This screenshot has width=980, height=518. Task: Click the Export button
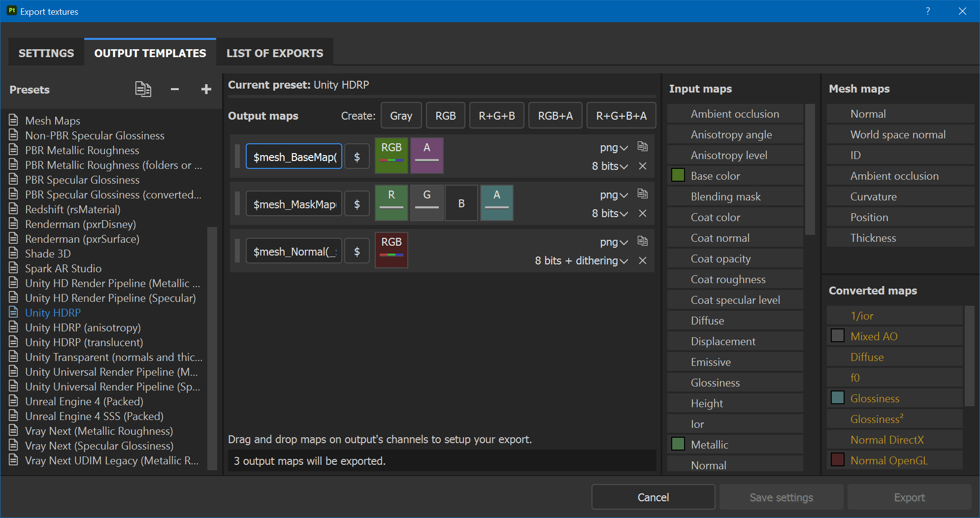click(x=910, y=497)
